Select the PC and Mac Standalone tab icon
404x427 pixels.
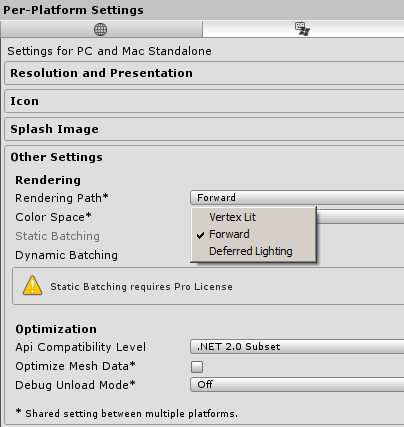(x=302, y=29)
